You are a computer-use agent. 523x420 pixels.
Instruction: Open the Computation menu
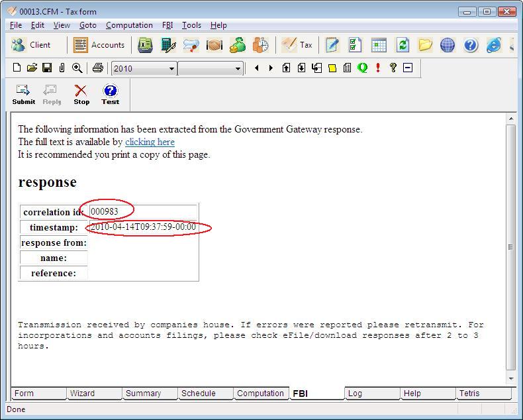tap(129, 25)
